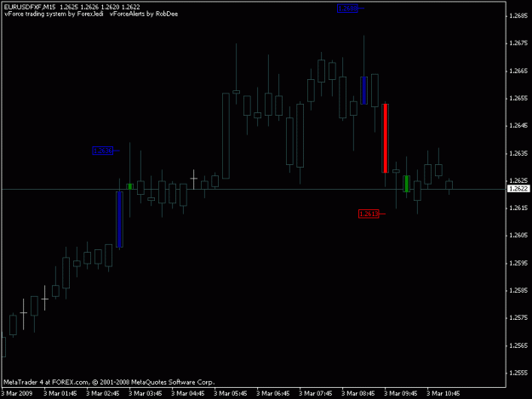This screenshot has height=399, width=532.
Task: Select the blue candle near 08:45
Action: tap(364, 90)
